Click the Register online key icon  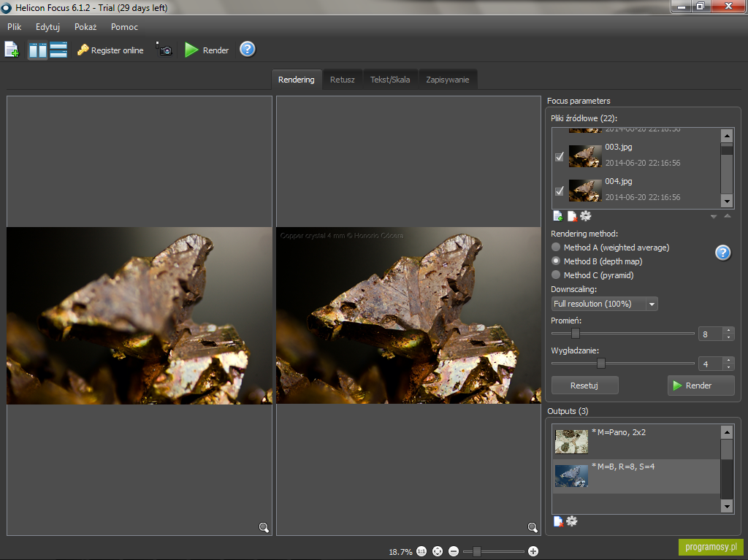point(83,50)
